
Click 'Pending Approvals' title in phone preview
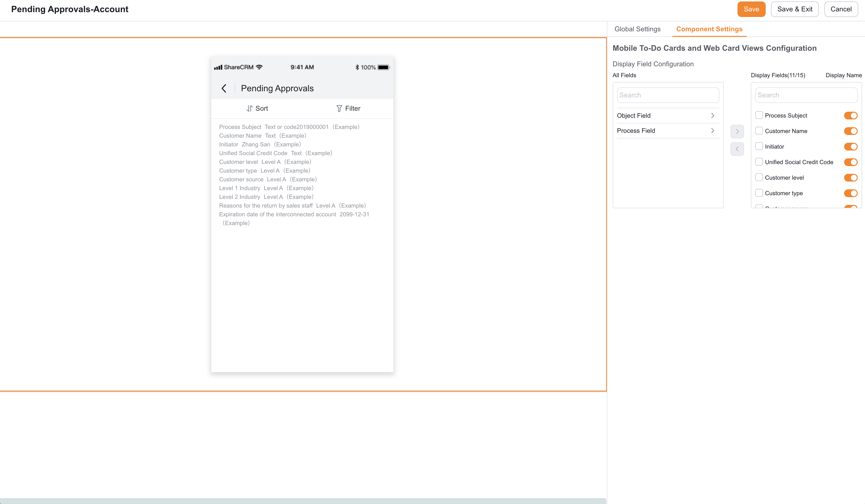pyautogui.click(x=277, y=89)
